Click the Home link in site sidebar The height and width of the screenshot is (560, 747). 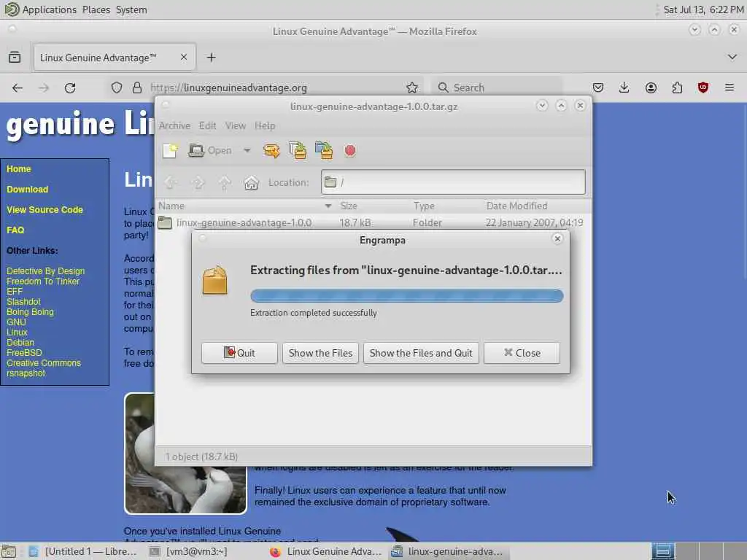point(19,169)
